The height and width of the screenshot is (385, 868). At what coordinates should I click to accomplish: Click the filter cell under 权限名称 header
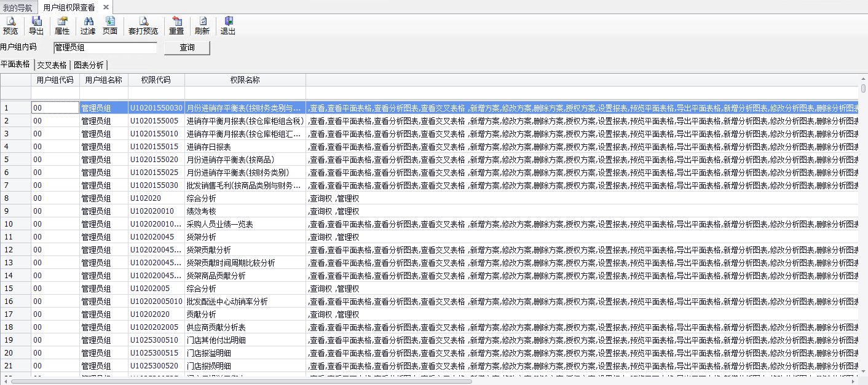pyautogui.click(x=245, y=93)
